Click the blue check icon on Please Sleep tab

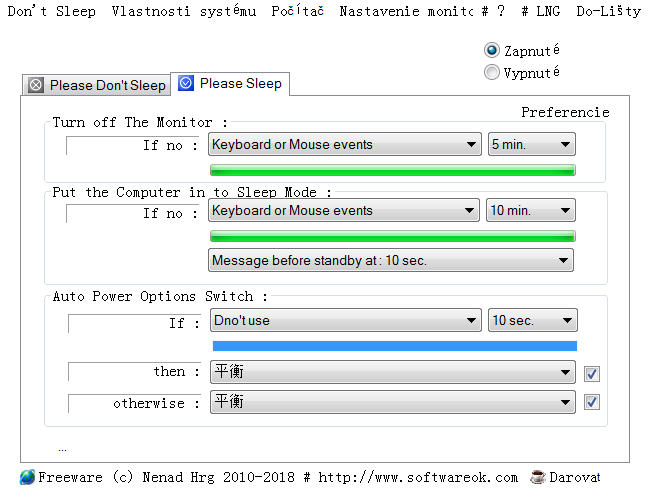(x=186, y=83)
